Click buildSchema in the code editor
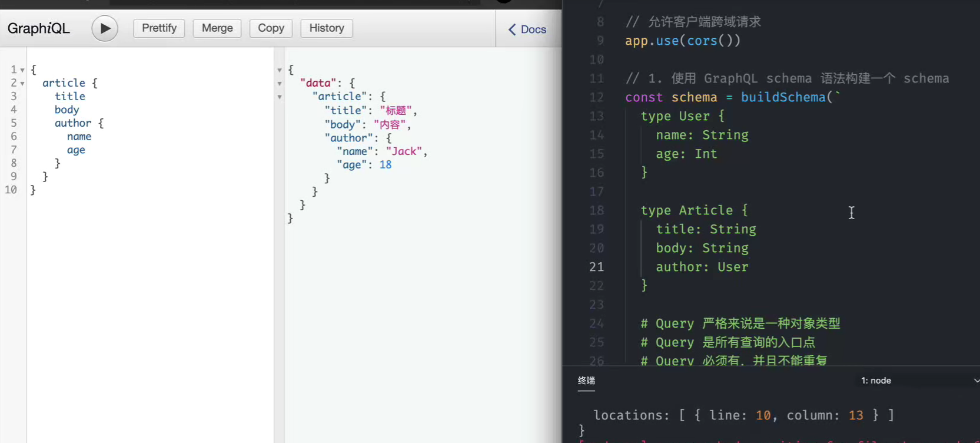The width and height of the screenshot is (980, 443). click(x=783, y=97)
